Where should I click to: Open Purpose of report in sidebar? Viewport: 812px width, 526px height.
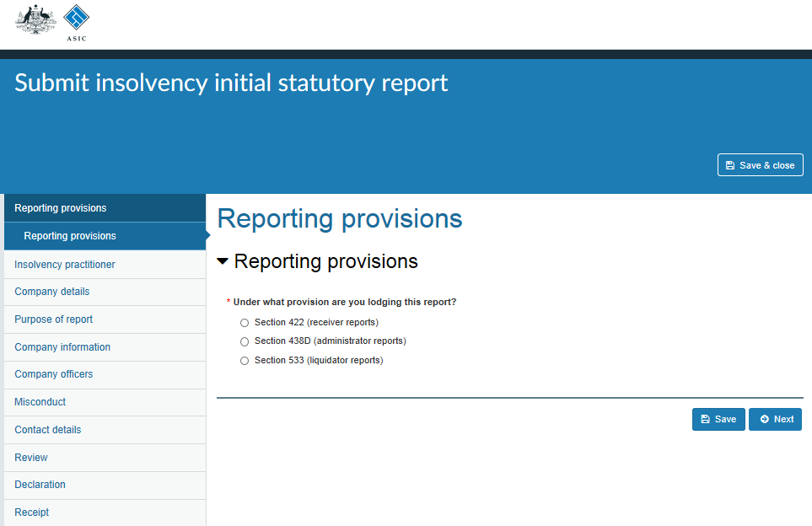[105, 319]
